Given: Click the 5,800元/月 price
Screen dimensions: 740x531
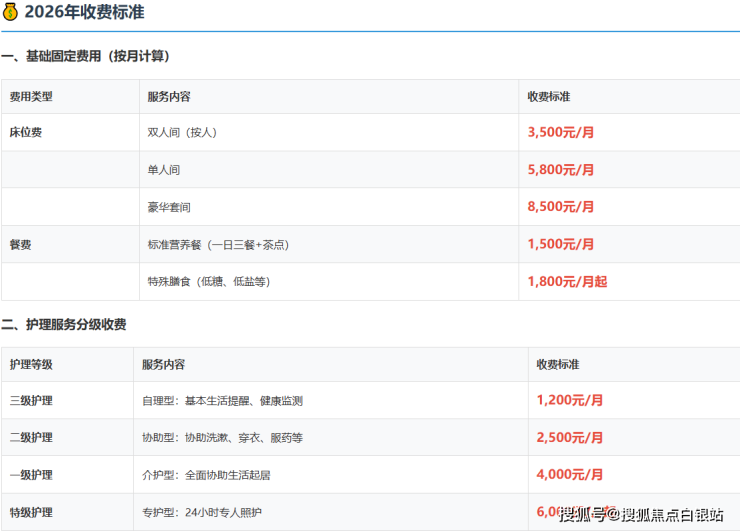Looking at the screenshot, I should (560, 170).
